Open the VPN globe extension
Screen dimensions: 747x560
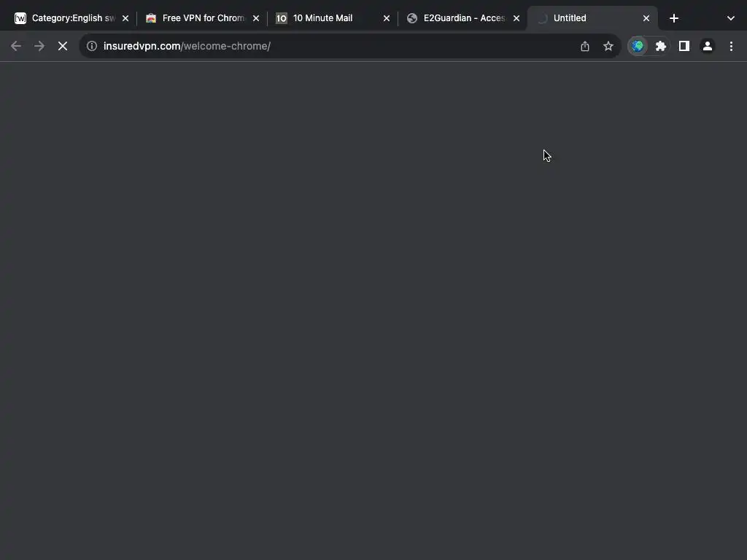(638, 46)
